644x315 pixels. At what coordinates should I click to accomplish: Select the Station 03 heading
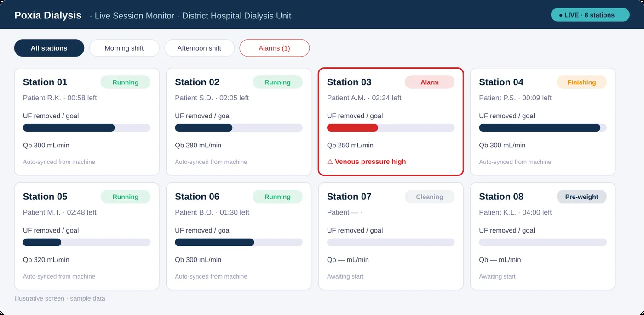(349, 82)
